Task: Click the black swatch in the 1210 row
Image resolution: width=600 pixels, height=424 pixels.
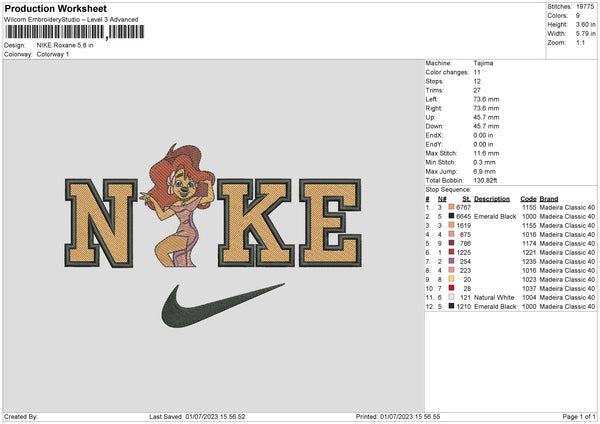Action: [x=452, y=306]
